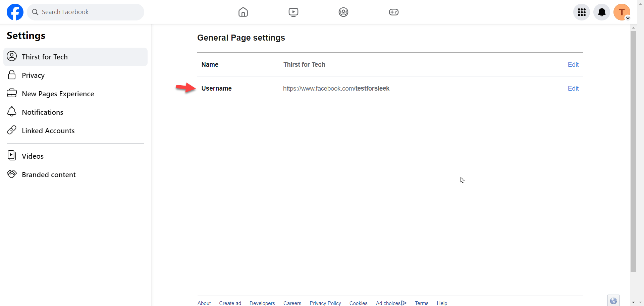Viewport: 644px width, 306px height.
Task: Click the globe icon at bottom right
Action: tap(613, 301)
